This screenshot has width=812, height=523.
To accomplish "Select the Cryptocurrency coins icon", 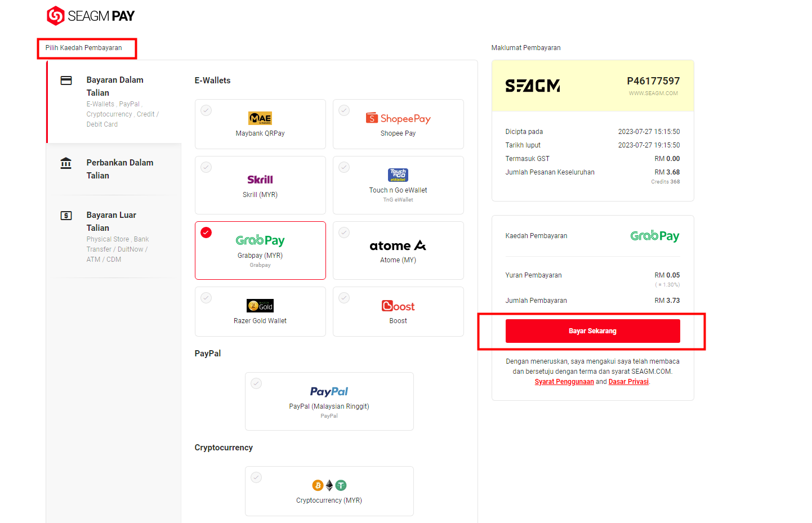I will click(x=329, y=485).
